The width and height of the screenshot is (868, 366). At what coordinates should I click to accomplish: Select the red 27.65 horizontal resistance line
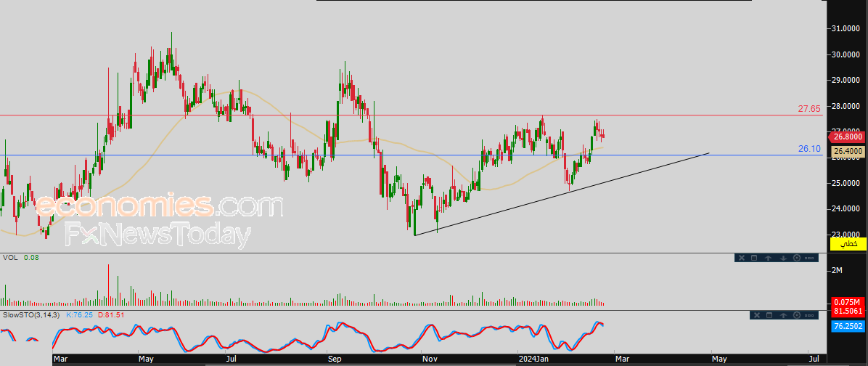pos(412,115)
